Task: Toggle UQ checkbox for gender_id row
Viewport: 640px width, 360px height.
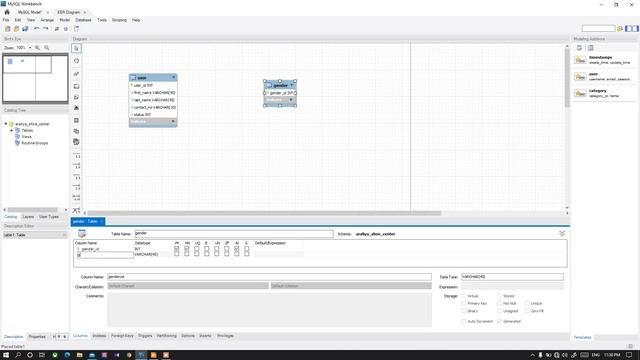Action: [x=197, y=249]
